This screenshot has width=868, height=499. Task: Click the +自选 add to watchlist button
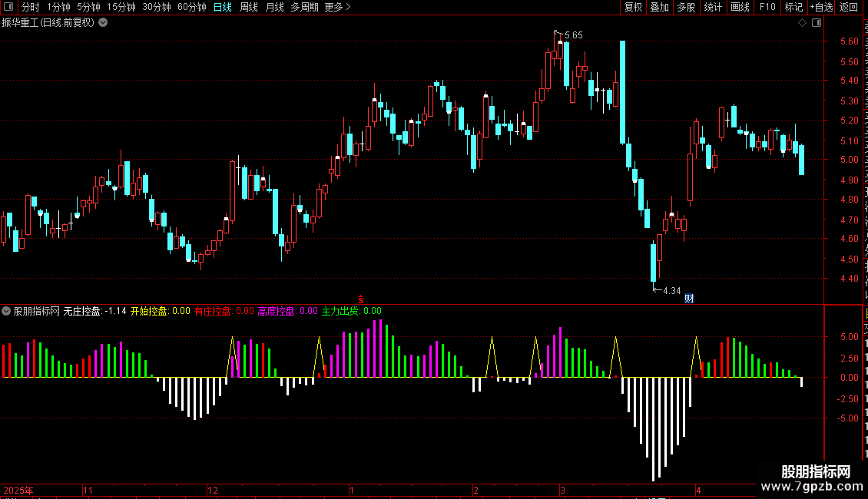(821, 7)
